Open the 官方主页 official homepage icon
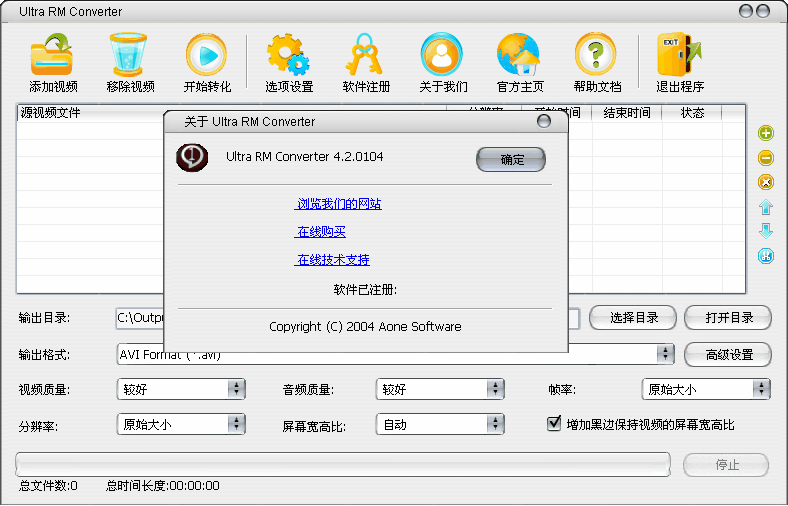The height and width of the screenshot is (506, 788). pyautogui.click(x=518, y=56)
